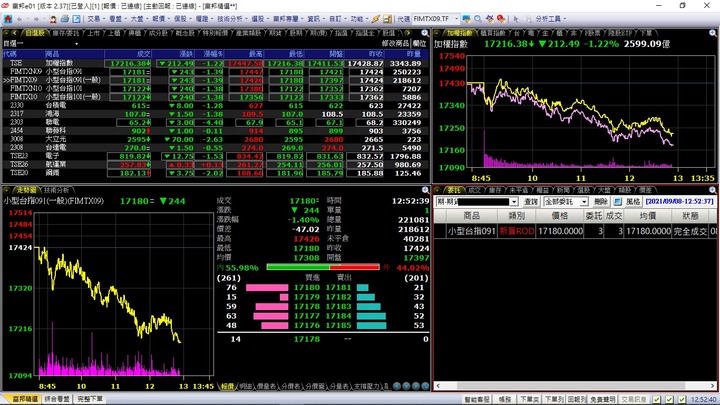Image resolution: width=720 pixels, height=405 pixels.
Task: Open the 功能 menu
Action: tap(359, 19)
